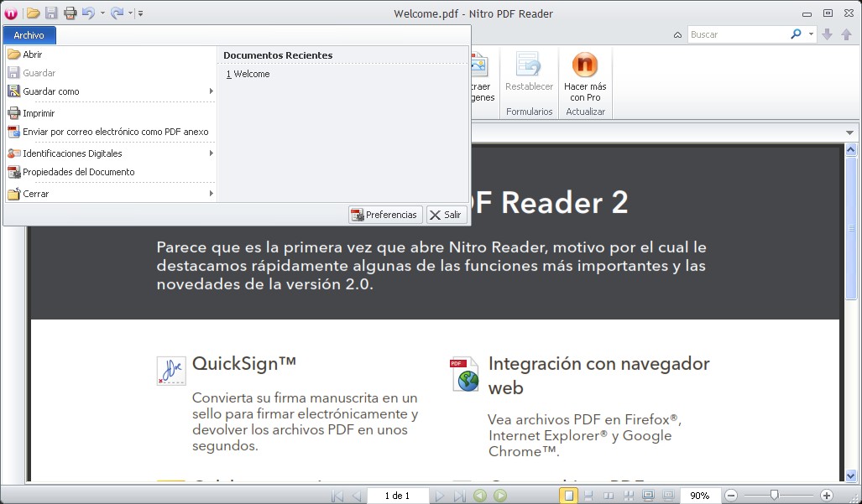Select Enviar por correo electrónico como PDF anexo
The width and height of the screenshot is (862, 504).
[111, 132]
